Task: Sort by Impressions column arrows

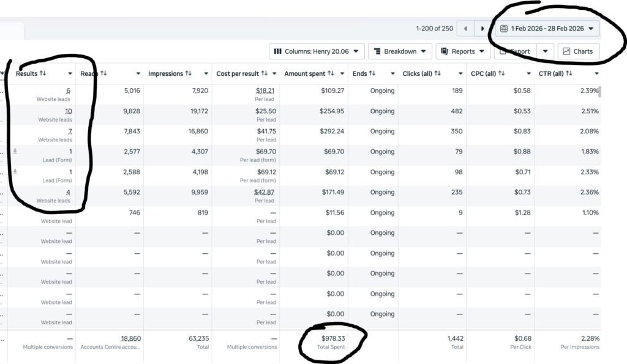Action: click(x=189, y=73)
